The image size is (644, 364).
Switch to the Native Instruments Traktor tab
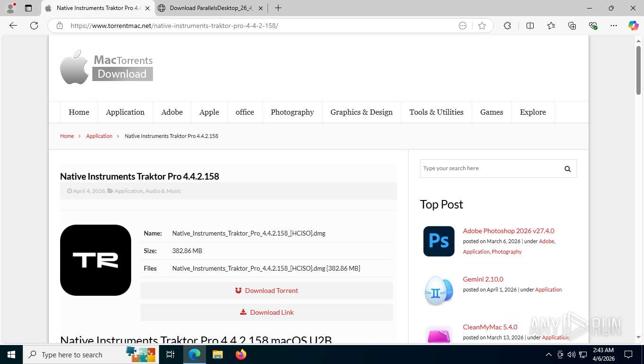click(98, 8)
